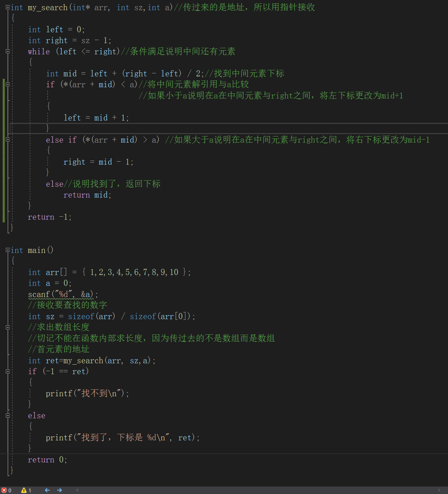Click the comment //找到中间元素下标
The image size is (448, 494).
click(244, 74)
